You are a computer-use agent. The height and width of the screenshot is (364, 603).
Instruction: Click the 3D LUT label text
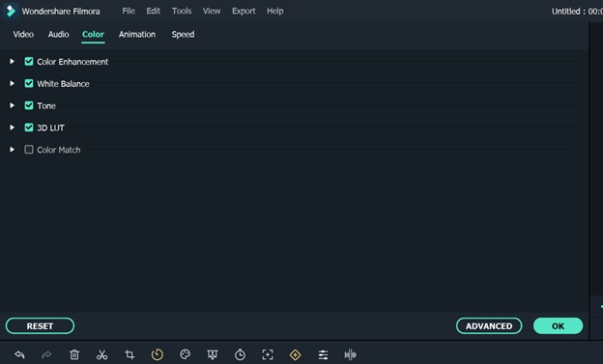50,127
